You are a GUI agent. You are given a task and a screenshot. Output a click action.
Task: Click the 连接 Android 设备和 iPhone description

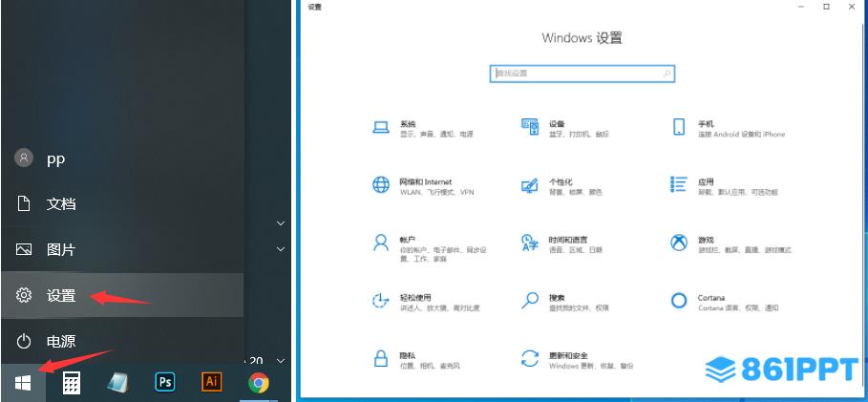741,134
